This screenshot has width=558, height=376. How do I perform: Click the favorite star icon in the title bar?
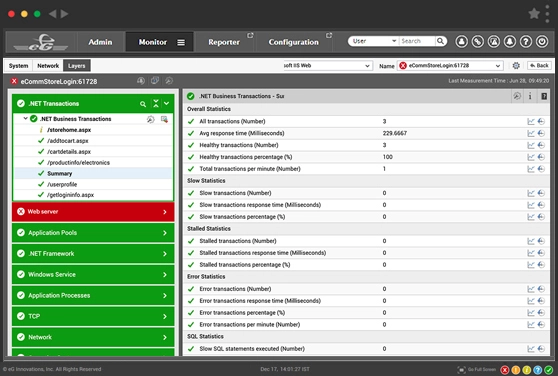pyautogui.click(x=534, y=14)
